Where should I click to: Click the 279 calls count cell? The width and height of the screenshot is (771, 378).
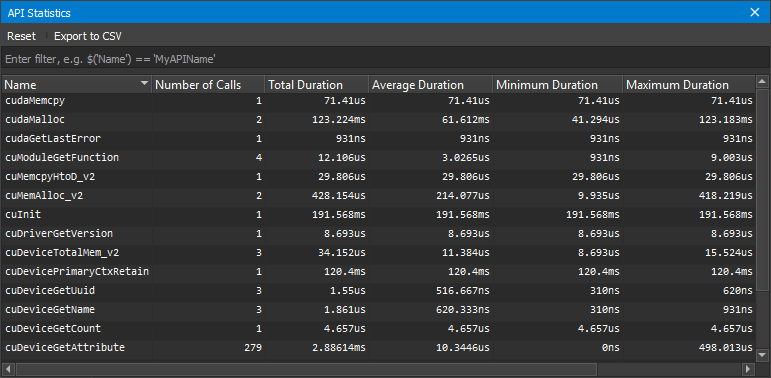[x=253, y=348]
